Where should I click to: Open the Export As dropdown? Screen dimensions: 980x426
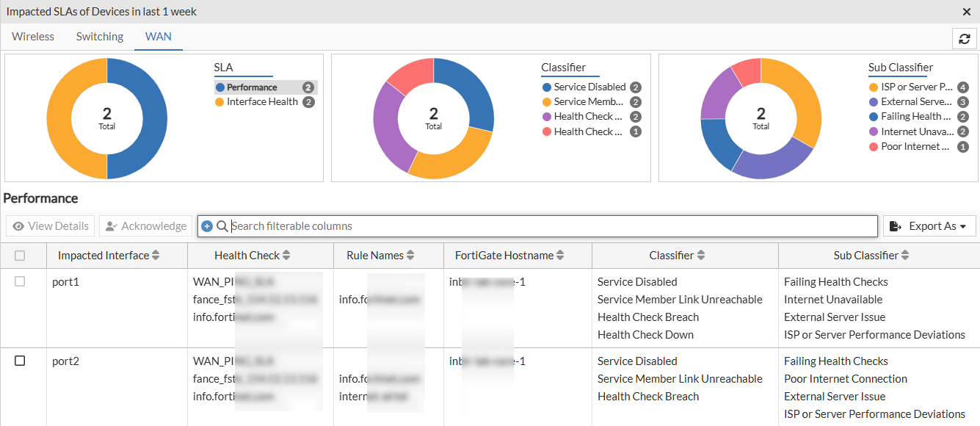coord(929,226)
